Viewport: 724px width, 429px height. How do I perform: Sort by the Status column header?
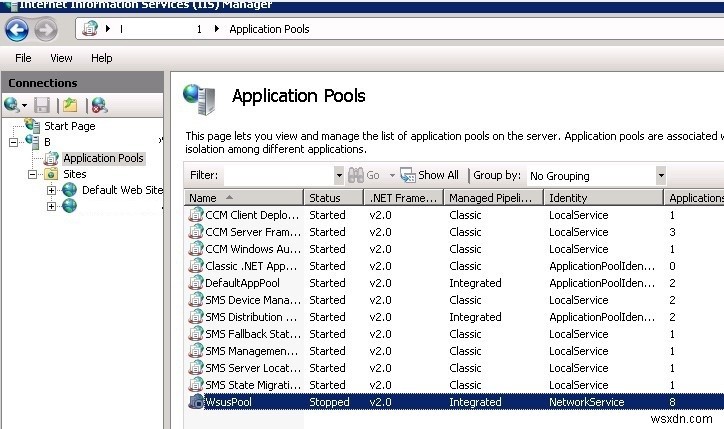point(334,198)
